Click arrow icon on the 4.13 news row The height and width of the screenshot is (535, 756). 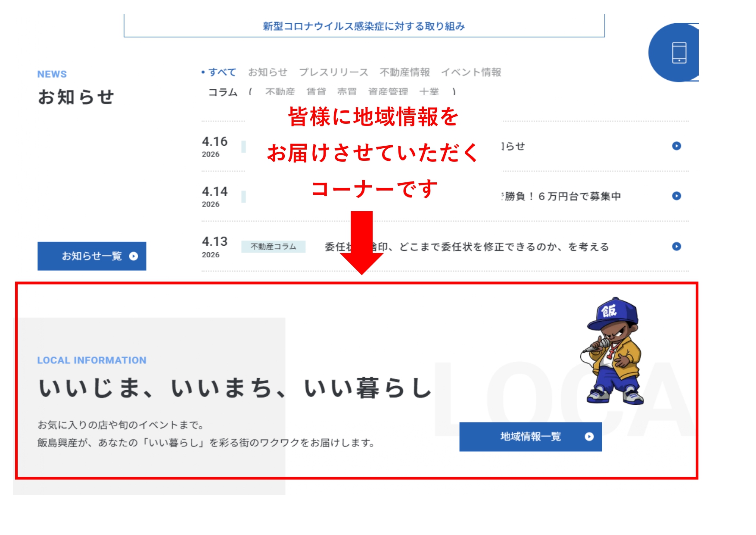pos(676,247)
